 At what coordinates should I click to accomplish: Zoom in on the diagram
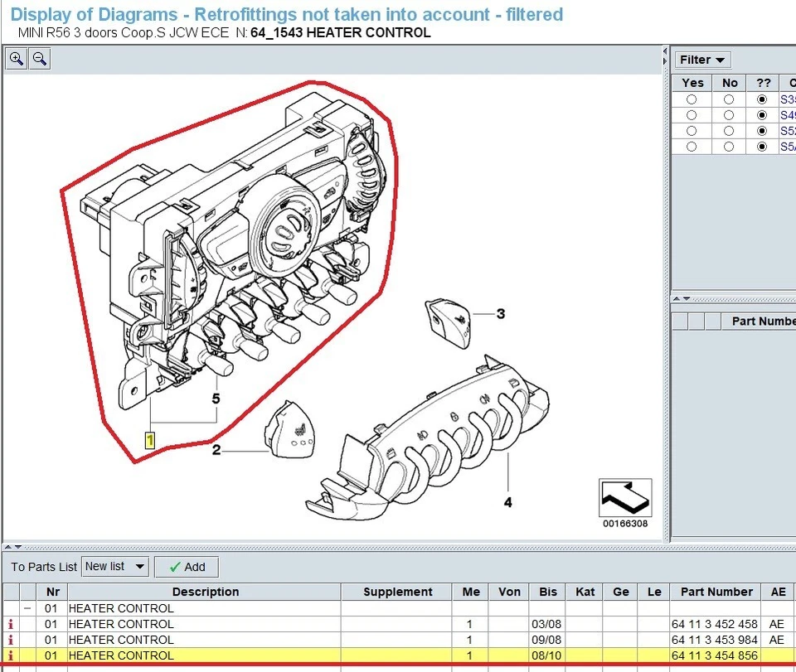pyautogui.click(x=17, y=59)
